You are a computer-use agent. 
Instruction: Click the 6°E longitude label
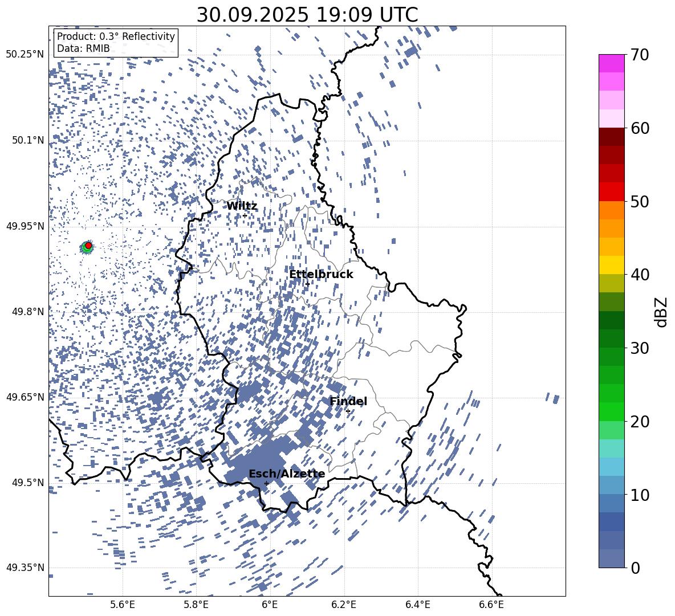tap(270, 605)
